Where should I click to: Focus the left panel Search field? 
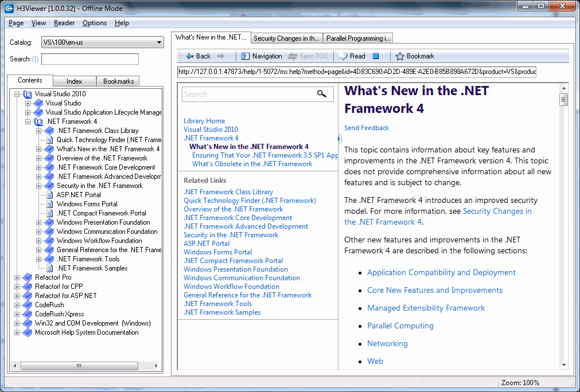point(90,59)
